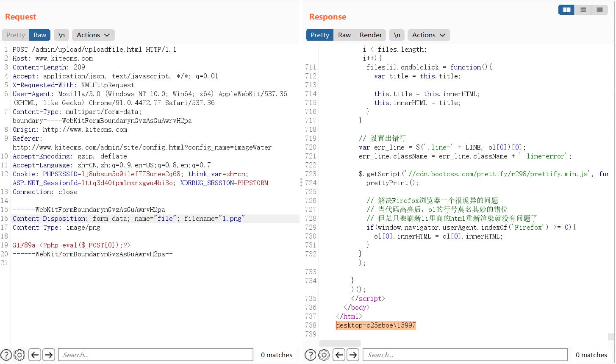The height and width of the screenshot is (364, 616).
Task: Click the Response horizontal scrollbar
Action: point(340,343)
